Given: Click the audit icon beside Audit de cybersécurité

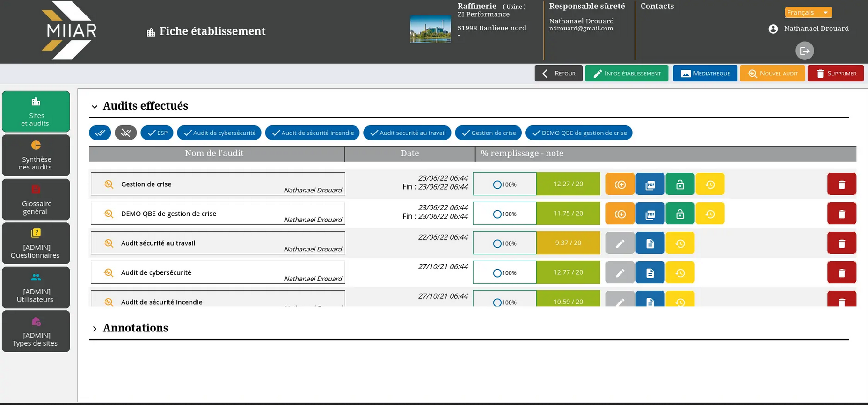Looking at the screenshot, I should click(109, 272).
